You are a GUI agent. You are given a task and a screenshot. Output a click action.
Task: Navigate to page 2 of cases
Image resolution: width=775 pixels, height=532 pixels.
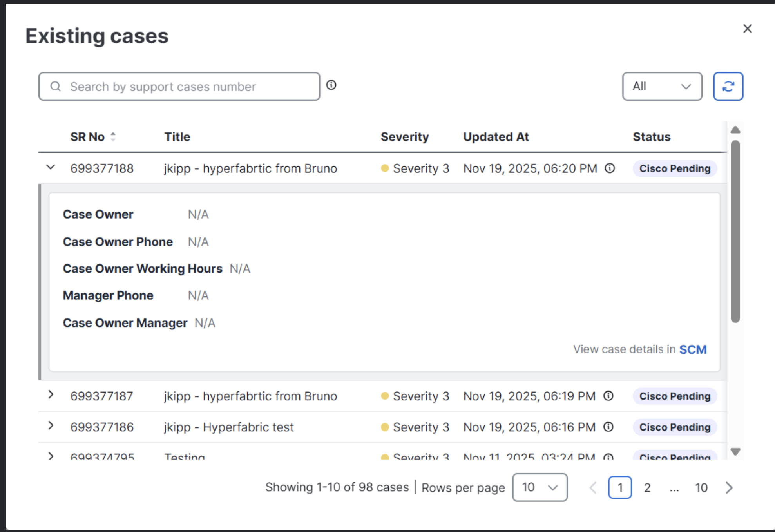pyautogui.click(x=647, y=488)
